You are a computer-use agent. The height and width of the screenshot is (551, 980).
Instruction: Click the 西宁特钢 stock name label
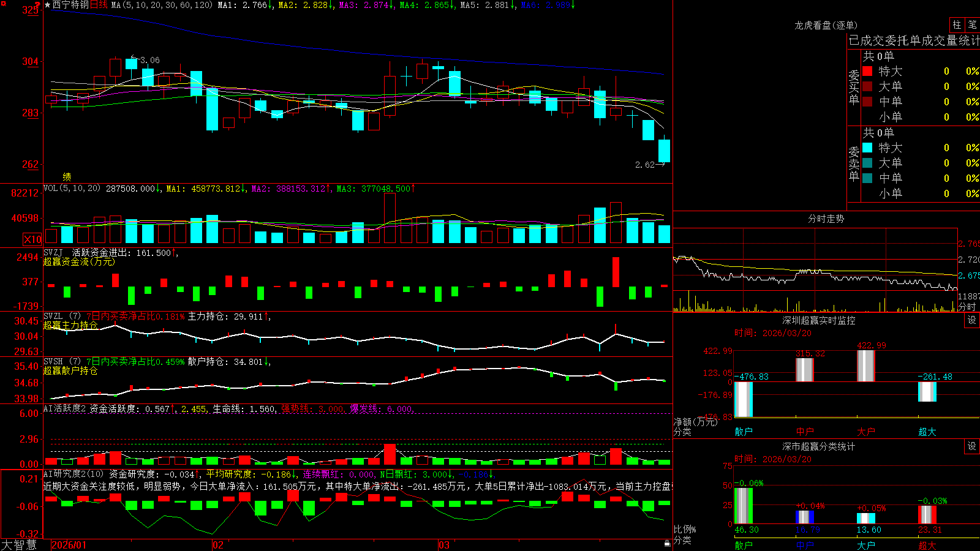(70, 5)
